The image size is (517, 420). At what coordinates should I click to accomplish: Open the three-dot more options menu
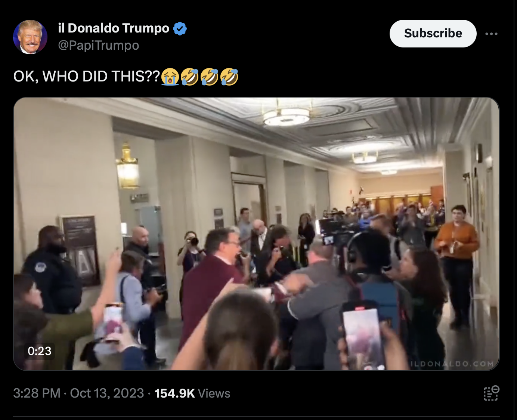pyautogui.click(x=491, y=34)
